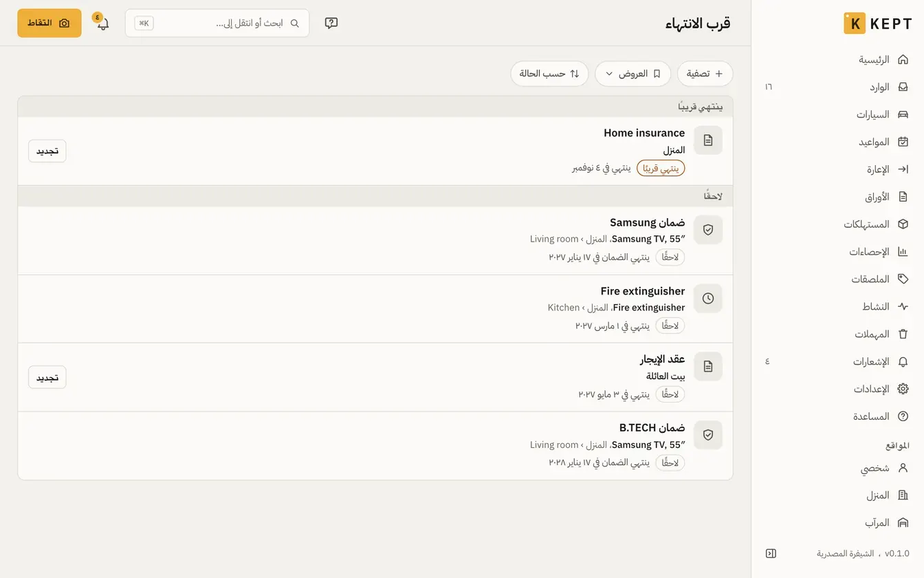
Task: Open the الشيفرة المصدرية source code link
Action: click(x=846, y=553)
